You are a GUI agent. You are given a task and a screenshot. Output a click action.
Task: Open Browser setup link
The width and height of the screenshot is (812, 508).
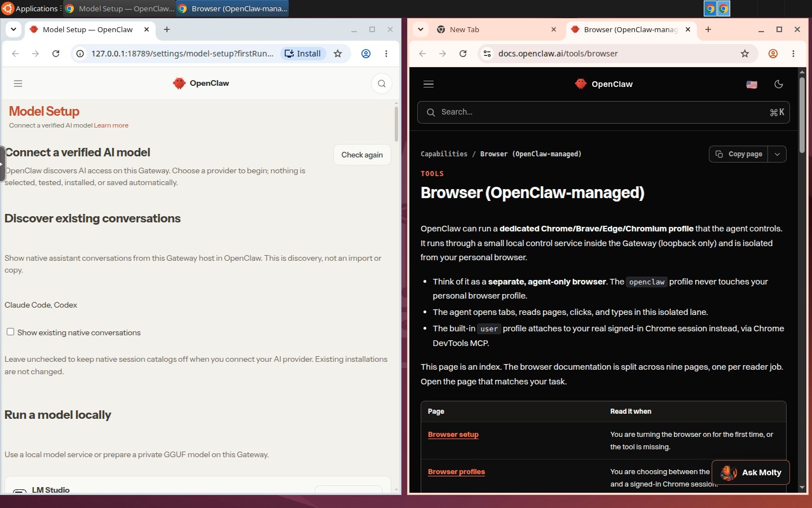click(453, 435)
